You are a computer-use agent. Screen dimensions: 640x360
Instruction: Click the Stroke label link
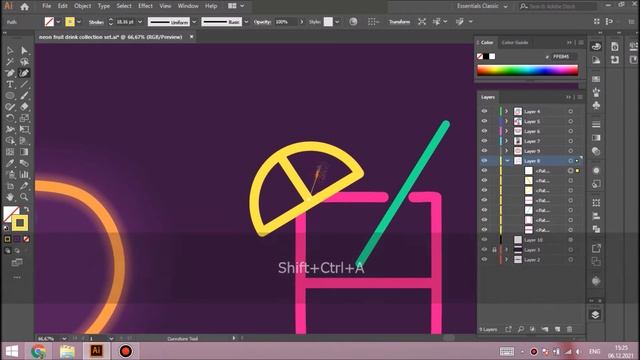[x=96, y=22]
